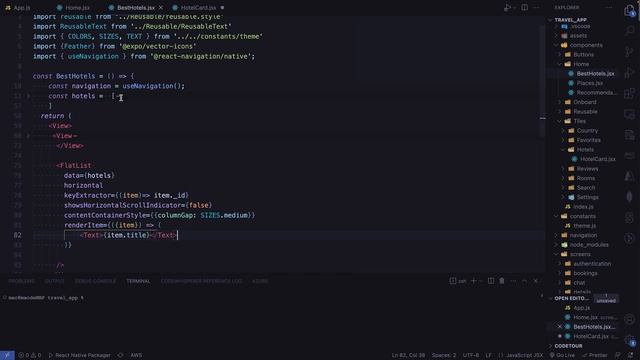This screenshot has width=640, height=360.
Task: Maximize the panel with caret icon
Action: click(x=524, y=281)
